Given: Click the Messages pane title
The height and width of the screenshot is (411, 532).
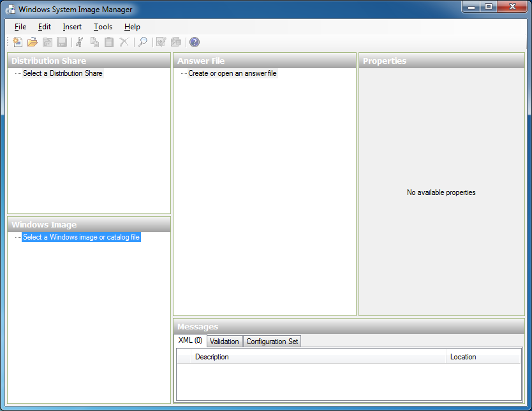Looking at the screenshot, I should tap(198, 327).
